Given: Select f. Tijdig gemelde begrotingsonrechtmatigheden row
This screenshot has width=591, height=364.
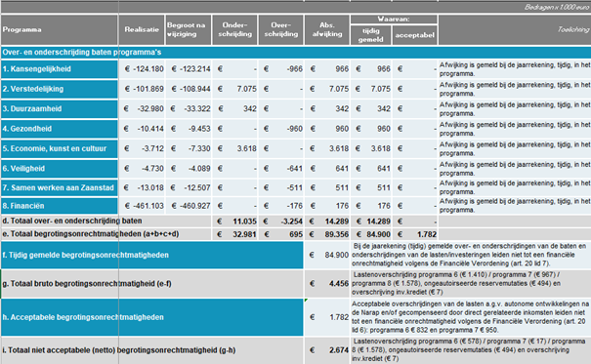Looking at the screenshot, I should tap(151, 255).
